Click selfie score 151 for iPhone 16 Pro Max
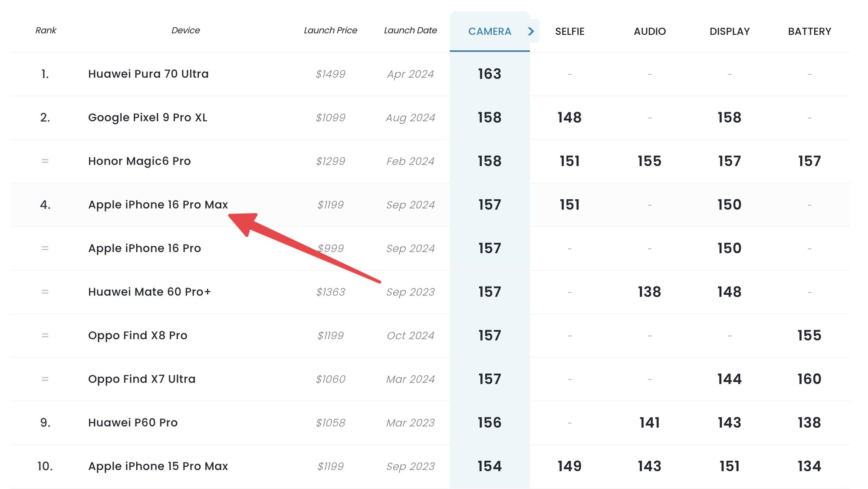The width and height of the screenshot is (868, 489). click(569, 205)
